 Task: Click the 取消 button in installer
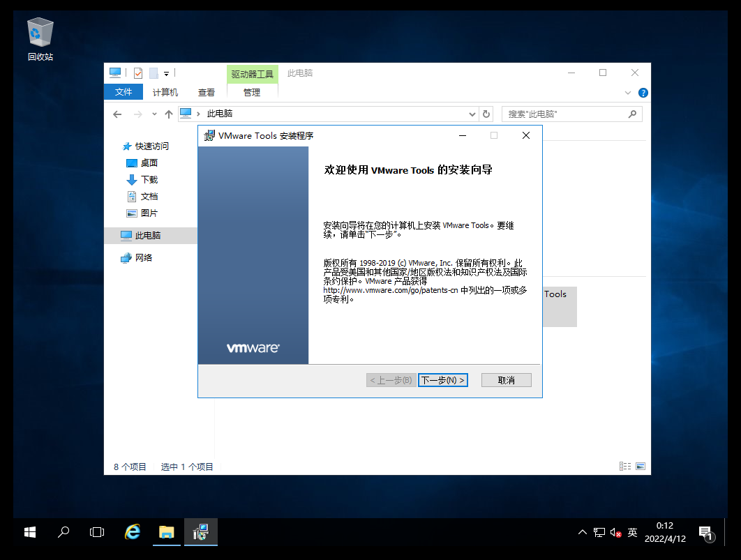coord(506,380)
